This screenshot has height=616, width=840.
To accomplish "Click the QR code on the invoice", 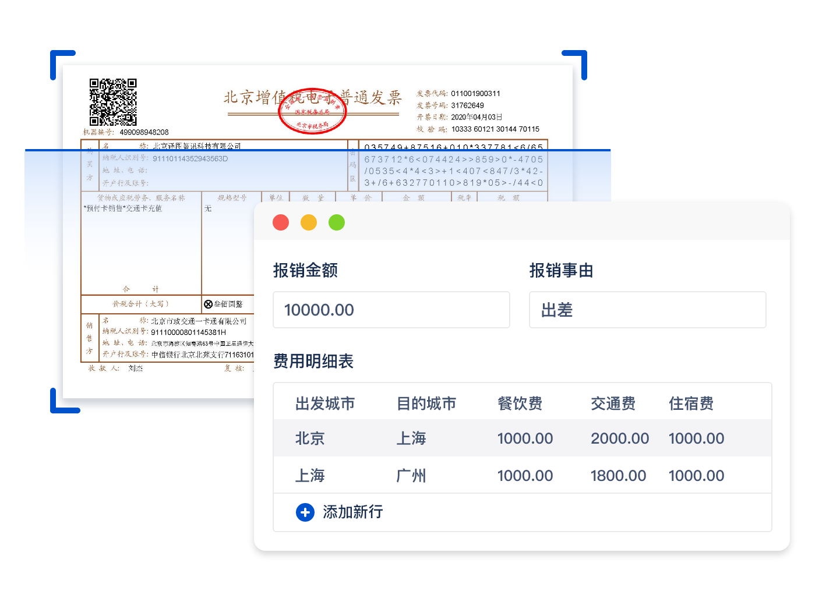I will click(x=113, y=102).
